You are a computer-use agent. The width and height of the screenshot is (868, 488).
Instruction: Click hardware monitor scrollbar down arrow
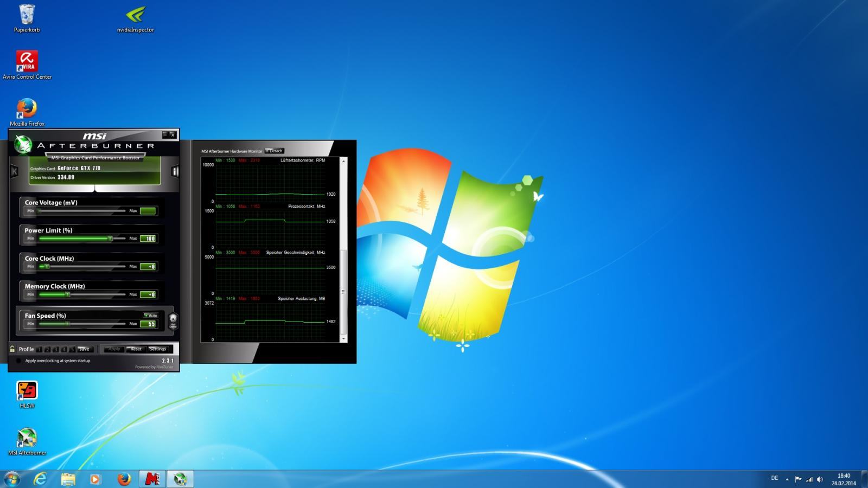tap(343, 339)
